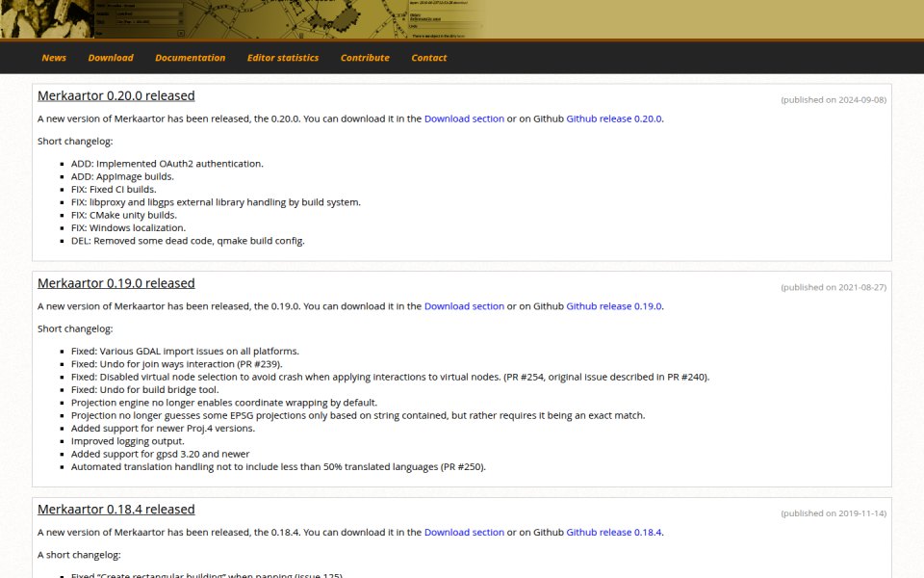Image resolution: width=924 pixels, height=578 pixels.
Task: Click 'Fixed: Undo for join ways interaction' line
Action: coord(177,364)
